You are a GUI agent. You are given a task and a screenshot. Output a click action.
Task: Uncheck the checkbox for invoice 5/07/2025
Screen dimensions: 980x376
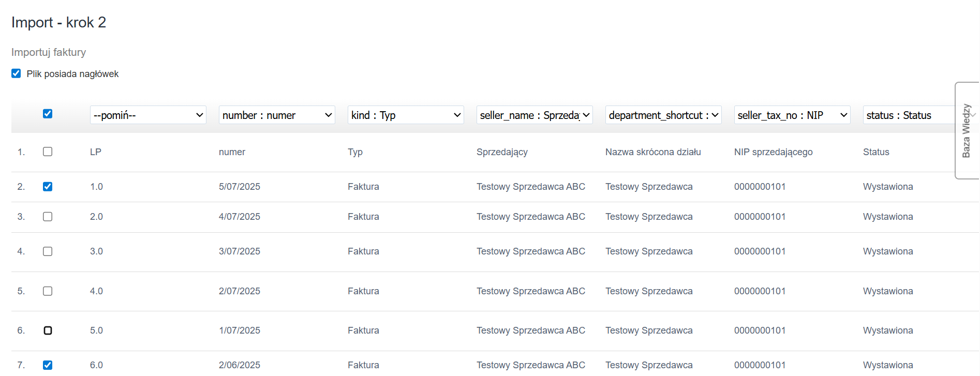[x=48, y=187]
